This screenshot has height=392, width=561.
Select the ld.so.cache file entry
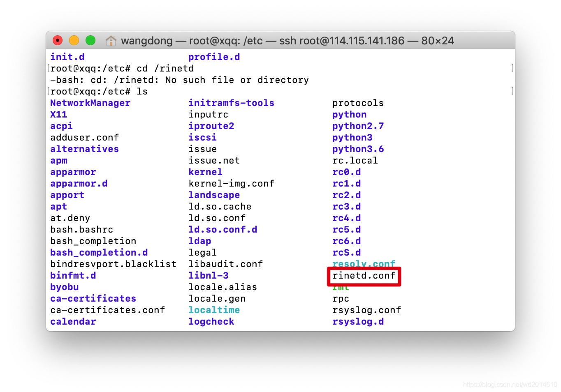coord(220,207)
